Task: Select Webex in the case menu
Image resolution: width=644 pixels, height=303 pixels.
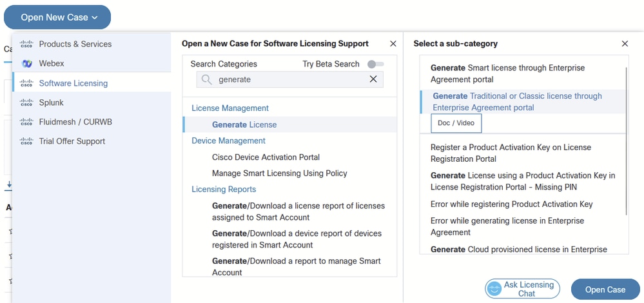Action: pyautogui.click(x=92, y=64)
